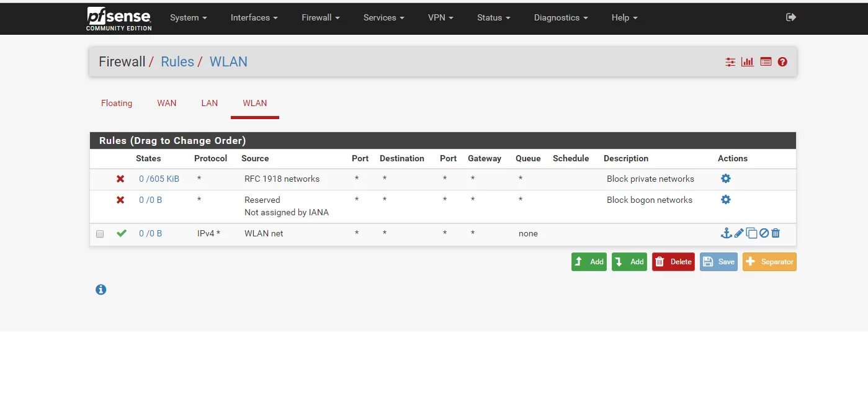Click the 'Destination' column header
The image size is (868, 402).
tap(402, 158)
